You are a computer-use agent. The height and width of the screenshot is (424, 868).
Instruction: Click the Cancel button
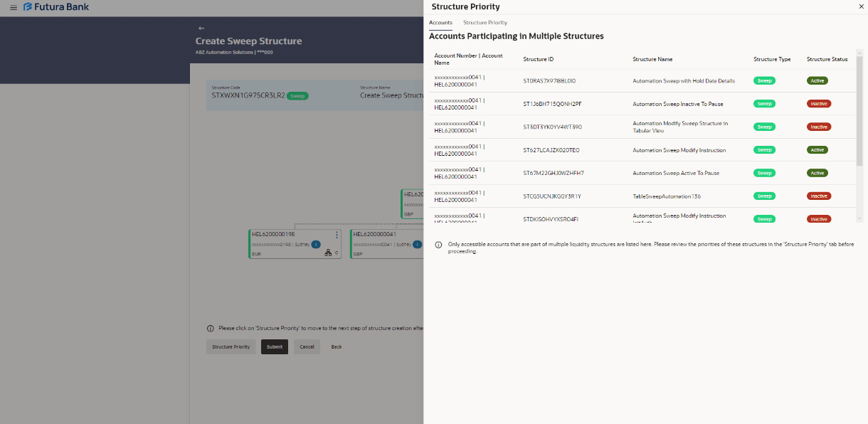[307, 346]
